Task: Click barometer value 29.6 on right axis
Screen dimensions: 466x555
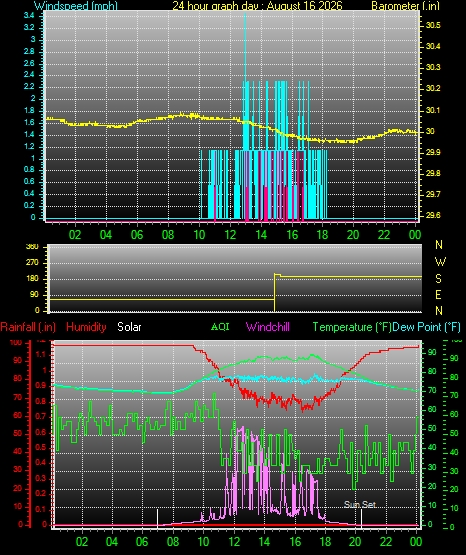Action: click(433, 215)
